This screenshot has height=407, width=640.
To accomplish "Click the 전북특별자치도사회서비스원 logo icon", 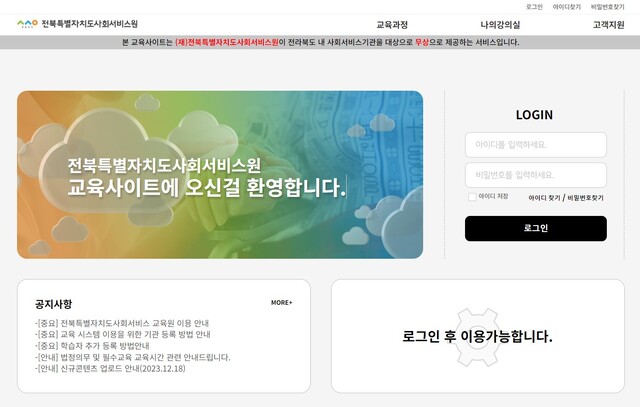I will coord(27,24).
